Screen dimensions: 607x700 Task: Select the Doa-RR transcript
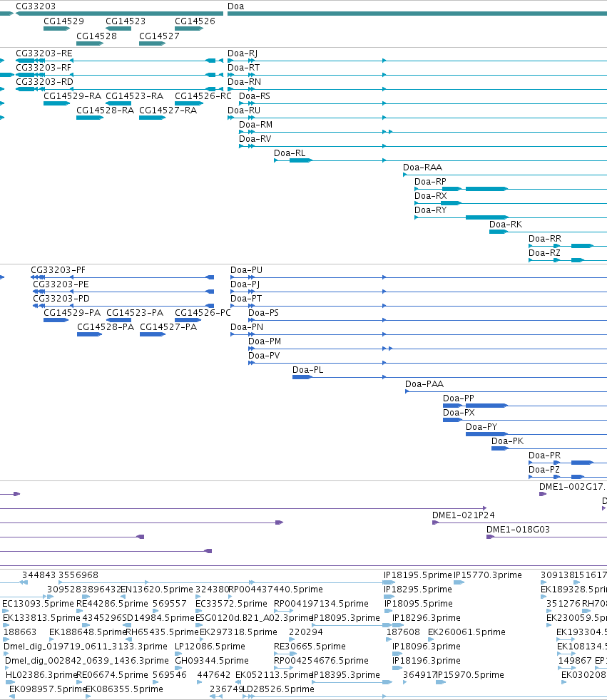pyautogui.click(x=545, y=239)
